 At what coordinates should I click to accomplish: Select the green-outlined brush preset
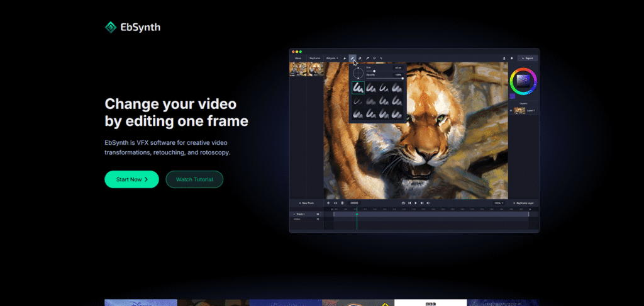click(x=358, y=88)
